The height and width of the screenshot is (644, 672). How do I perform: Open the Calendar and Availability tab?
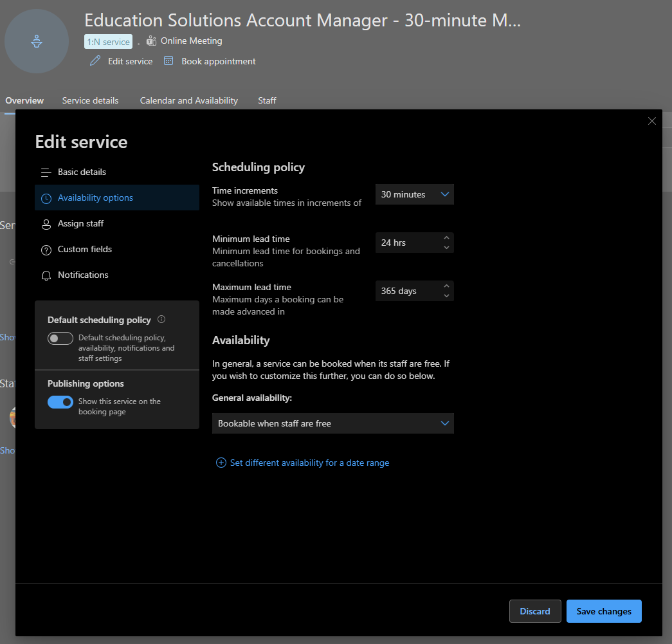(x=188, y=100)
